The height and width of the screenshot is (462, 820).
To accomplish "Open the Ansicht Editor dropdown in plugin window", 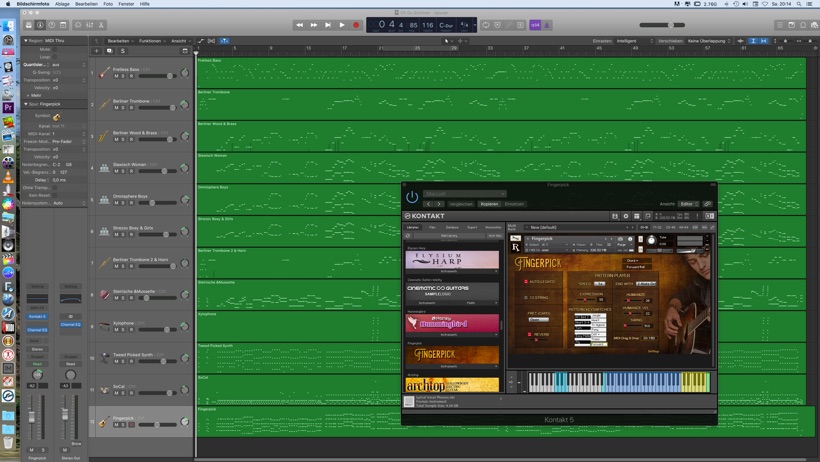I will (689, 204).
